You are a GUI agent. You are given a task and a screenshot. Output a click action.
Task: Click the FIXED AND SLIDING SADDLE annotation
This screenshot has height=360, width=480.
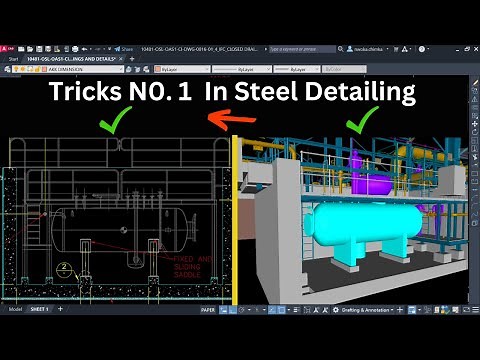click(192, 267)
